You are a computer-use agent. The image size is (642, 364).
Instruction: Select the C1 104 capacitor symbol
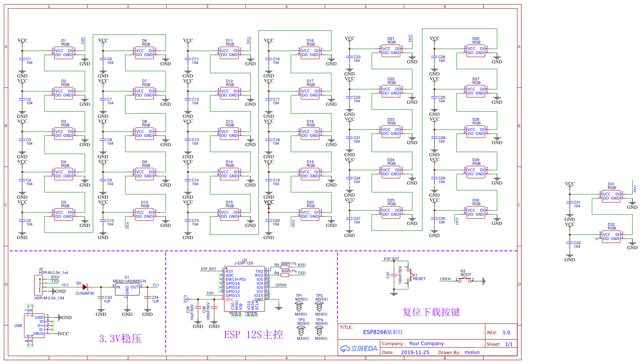(22, 59)
